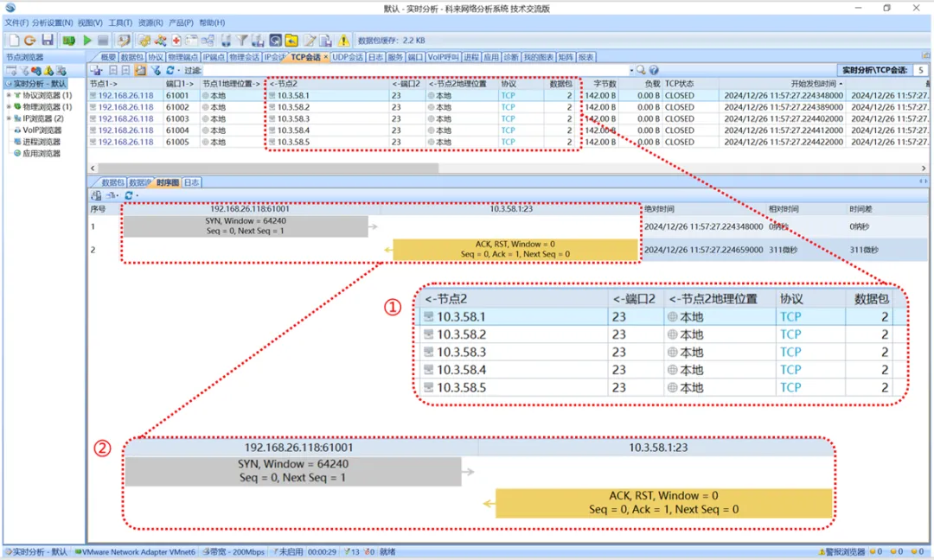Close the TCP会话 tab
The height and width of the screenshot is (560, 934).
pos(325,57)
